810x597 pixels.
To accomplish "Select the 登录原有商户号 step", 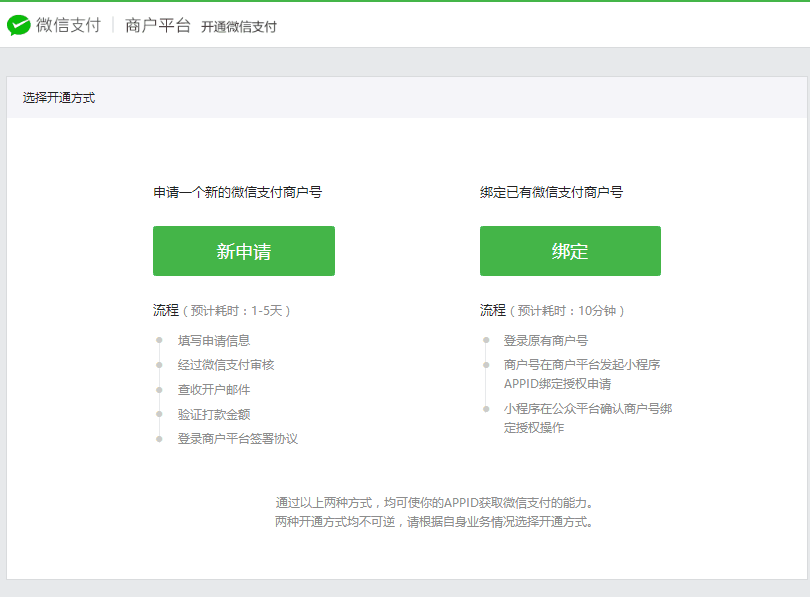I will tap(546, 341).
